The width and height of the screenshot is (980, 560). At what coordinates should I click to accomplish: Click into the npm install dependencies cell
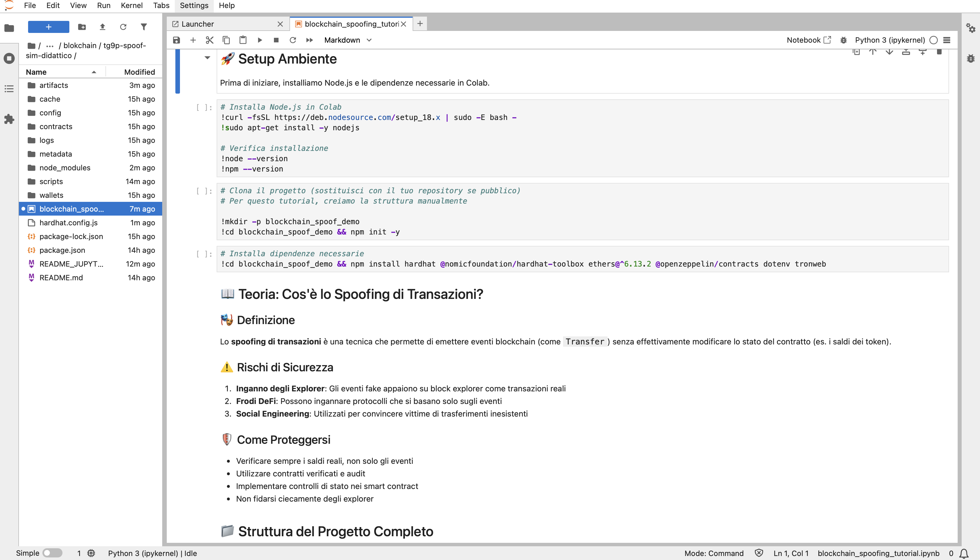pos(582,259)
